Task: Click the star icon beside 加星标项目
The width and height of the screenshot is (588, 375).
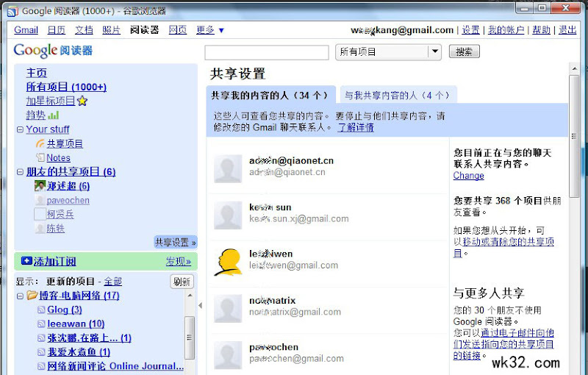Action: coord(82,101)
